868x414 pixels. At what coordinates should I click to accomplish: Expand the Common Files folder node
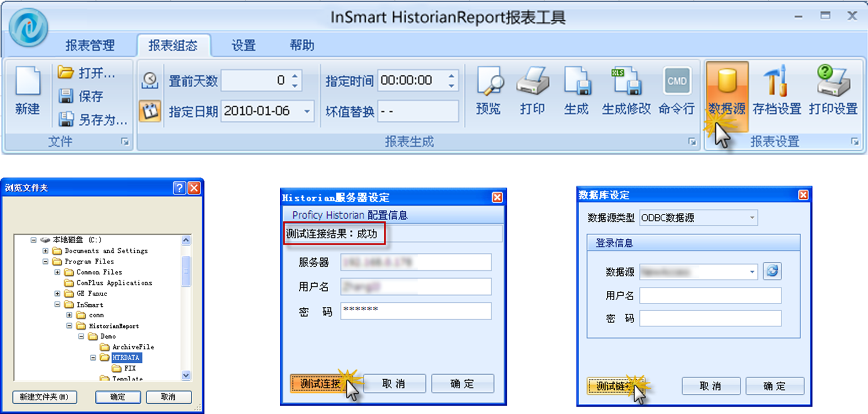(x=57, y=272)
